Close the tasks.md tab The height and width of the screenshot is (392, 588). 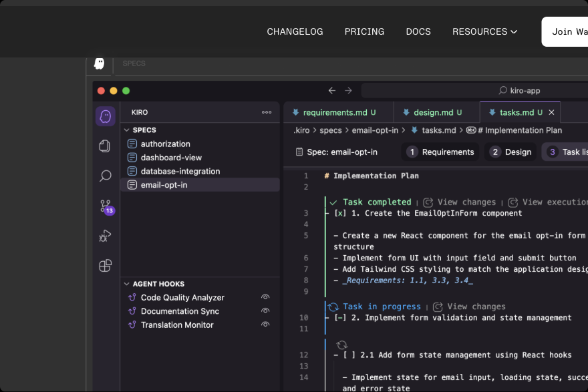[551, 112]
